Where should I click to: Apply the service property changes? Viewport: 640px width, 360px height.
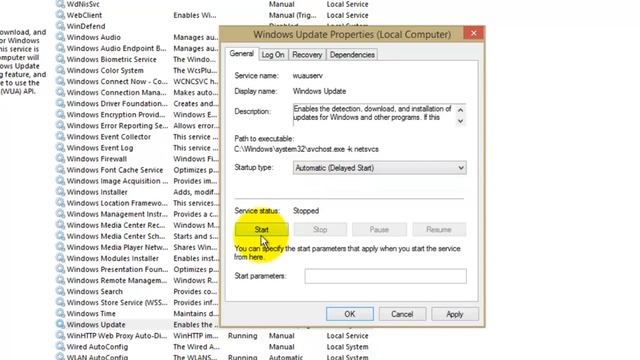click(454, 314)
